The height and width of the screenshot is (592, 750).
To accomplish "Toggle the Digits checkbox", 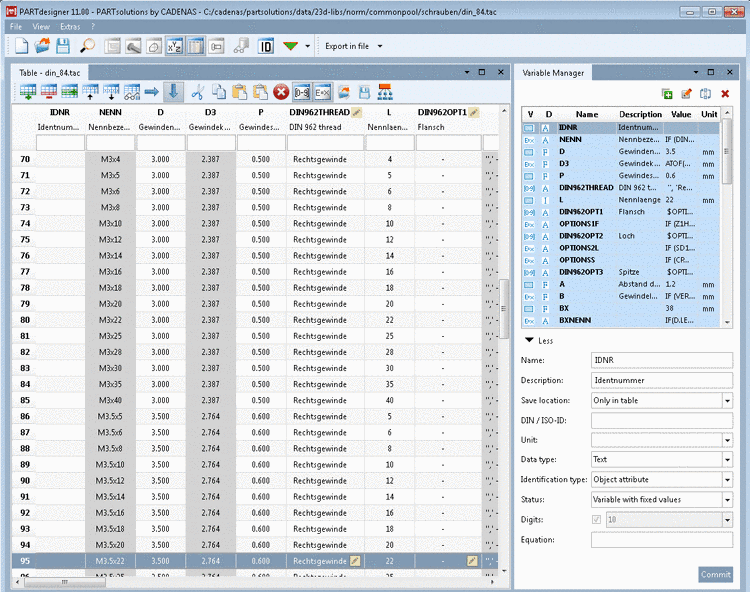I will point(598,520).
